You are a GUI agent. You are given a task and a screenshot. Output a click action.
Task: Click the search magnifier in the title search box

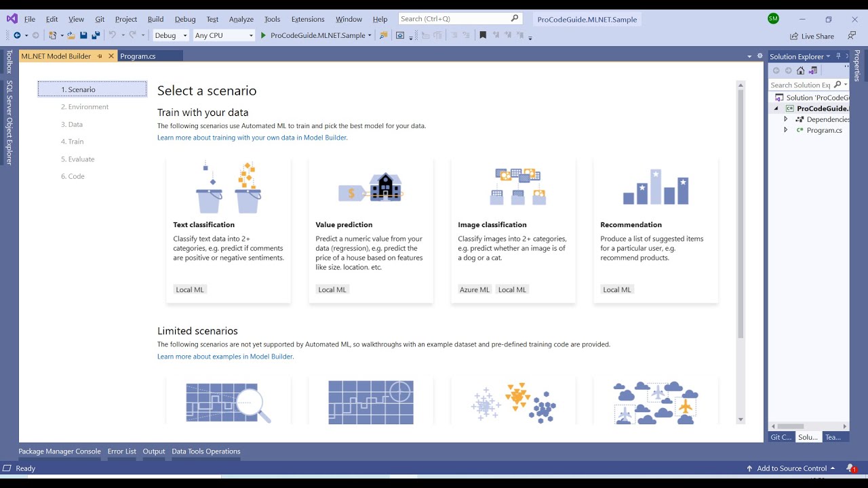pyautogui.click(x=515, y=19)
